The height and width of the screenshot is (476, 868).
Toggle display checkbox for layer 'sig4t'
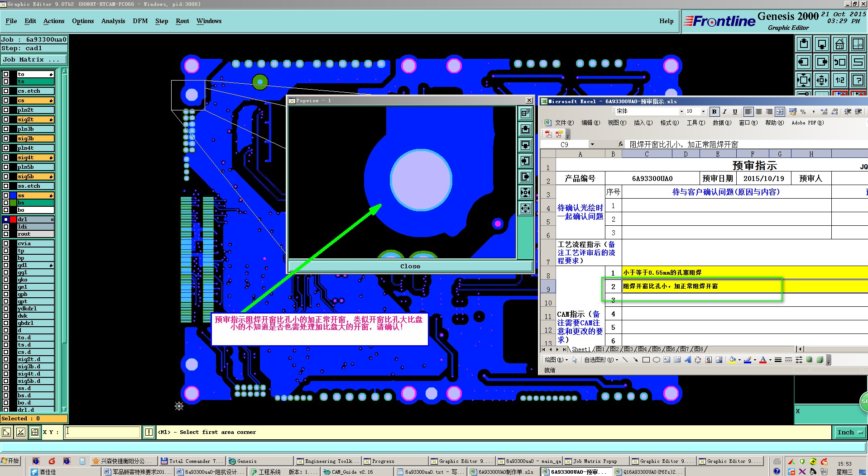pyautogui.click(x=6, y=157)
